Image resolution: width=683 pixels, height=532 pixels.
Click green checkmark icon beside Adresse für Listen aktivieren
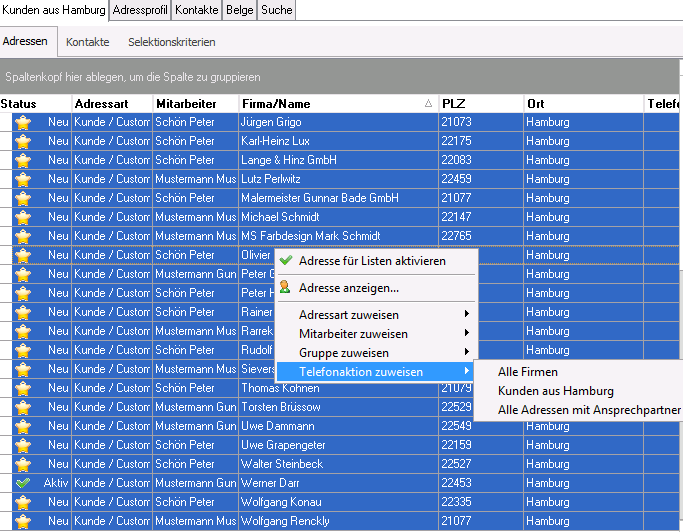[286, 261]
